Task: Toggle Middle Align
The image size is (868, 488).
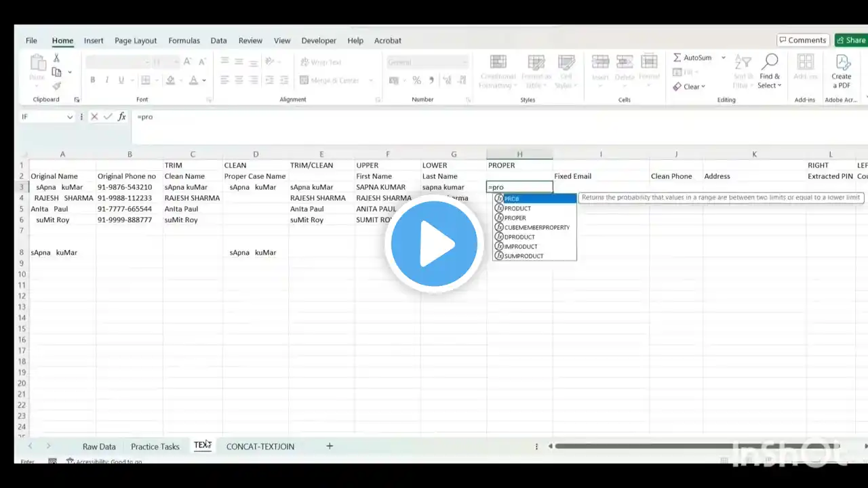Action: [239, 62]
